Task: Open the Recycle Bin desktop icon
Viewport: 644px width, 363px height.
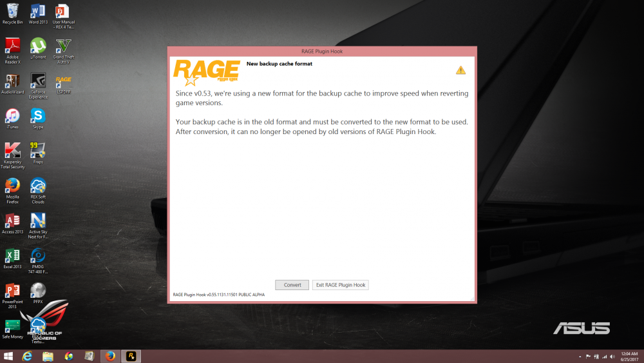Action: click(12, 14)
